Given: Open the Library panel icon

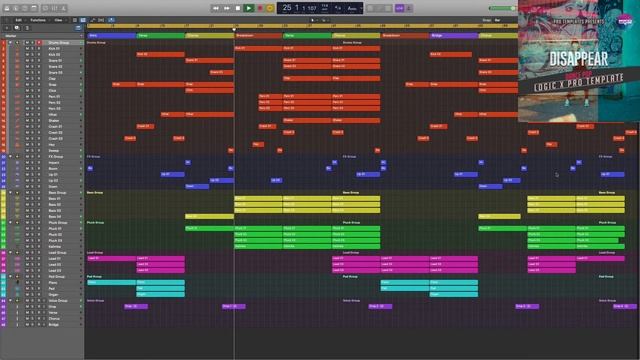Looking at the screenshot, I should tap(7, 8).
